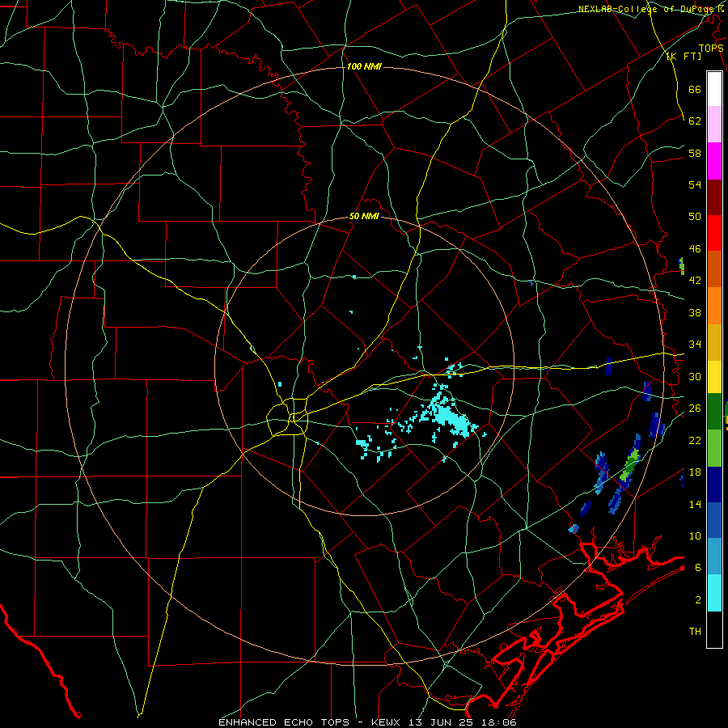The height and width of the screenshot is (728, 728).
Task: Click the navy 14-18 kft legend swatch
Action: click(714, 485)
